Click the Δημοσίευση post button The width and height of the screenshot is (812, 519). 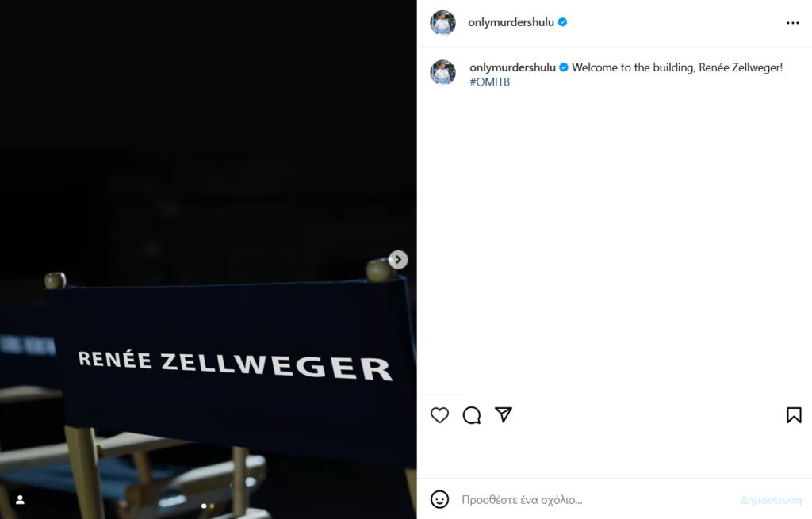(x=771, y=500)
